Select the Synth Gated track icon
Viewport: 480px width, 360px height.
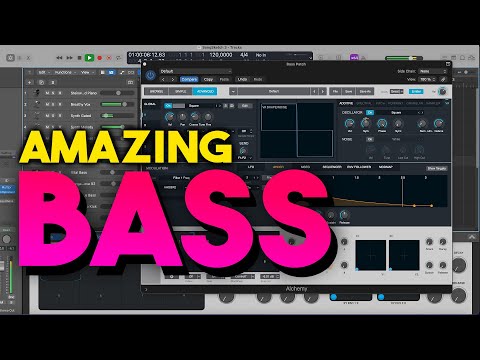pos(37,116)
